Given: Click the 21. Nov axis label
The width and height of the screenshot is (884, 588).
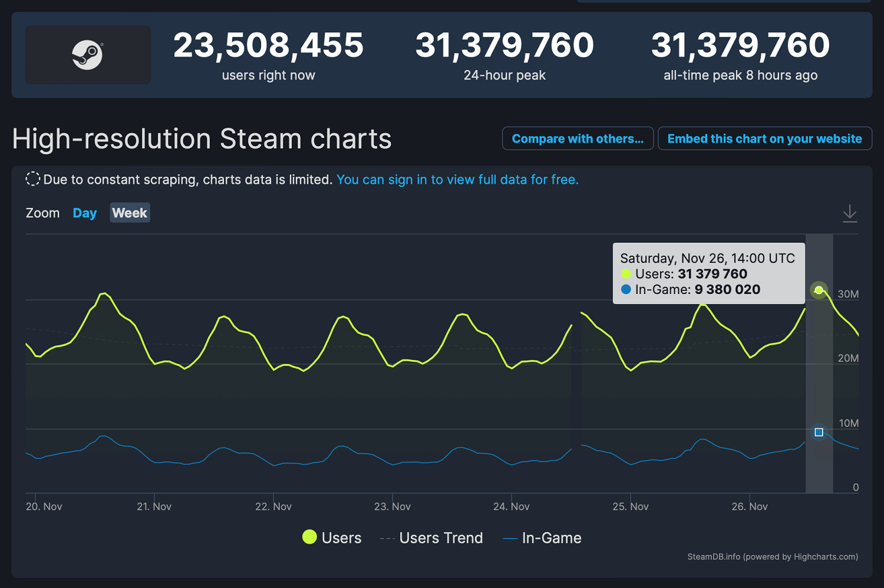Looking at the screenshot, I should (x=154, y=506).
